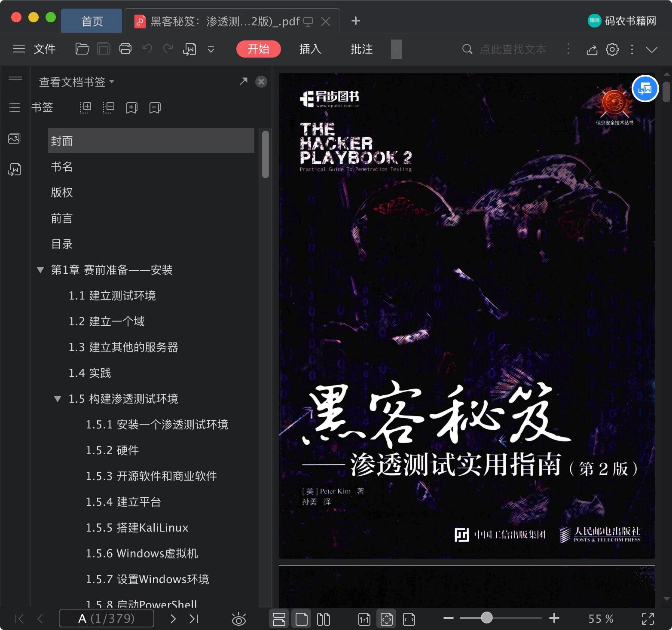The height and width of the screenshot is (630, 672).
Task: Toggle continuous scrolling view
Action: pos(279,619)
